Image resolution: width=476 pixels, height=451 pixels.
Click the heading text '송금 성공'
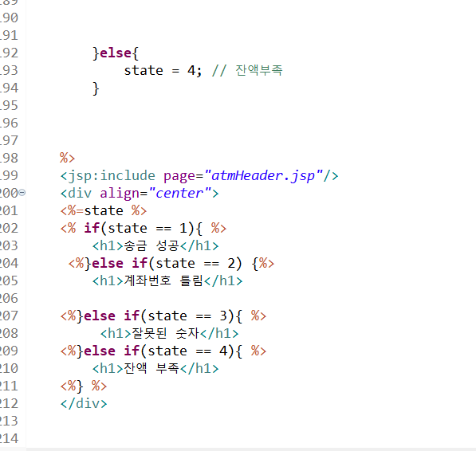pyautogui.click(x=151, y=246)
